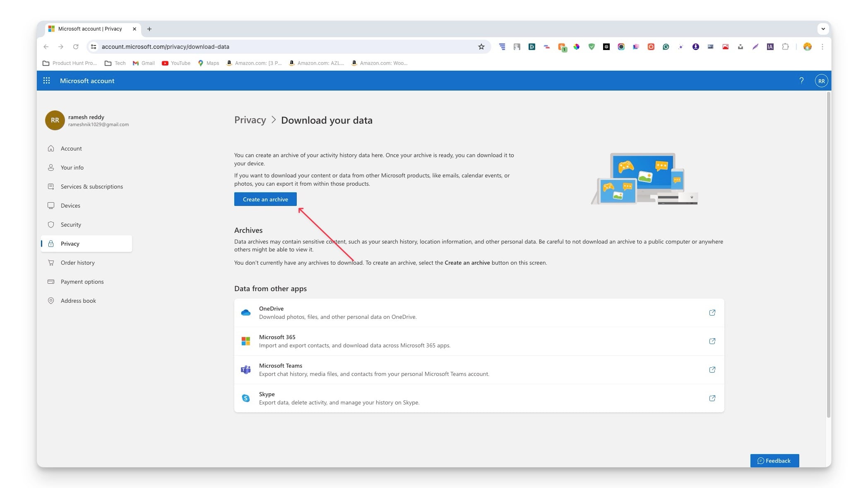Reload the page
Screen dimensions: 868x488
click(x=76, y=47)
